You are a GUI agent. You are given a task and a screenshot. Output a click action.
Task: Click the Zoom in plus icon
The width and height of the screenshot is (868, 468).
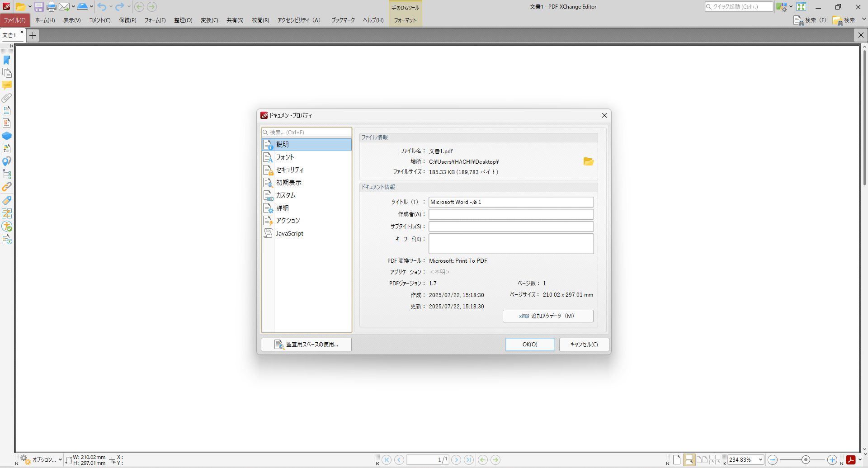(x=832, y=460)
